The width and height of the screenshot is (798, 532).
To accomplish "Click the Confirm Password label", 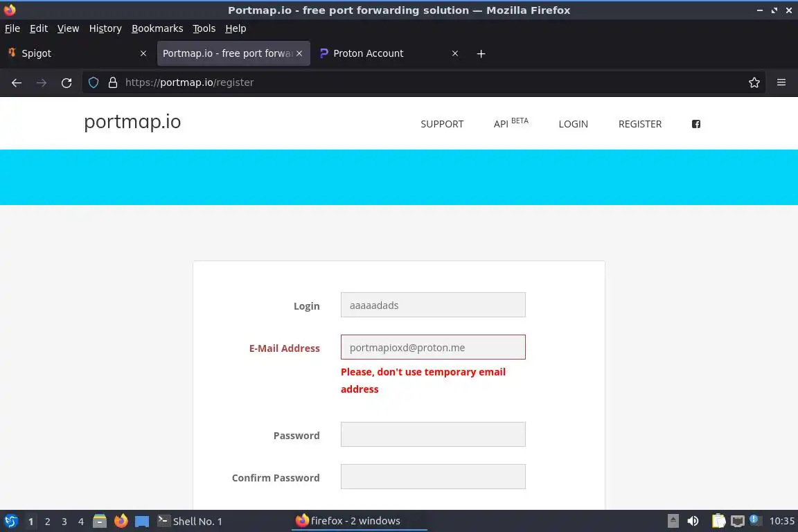I will 276,477.
